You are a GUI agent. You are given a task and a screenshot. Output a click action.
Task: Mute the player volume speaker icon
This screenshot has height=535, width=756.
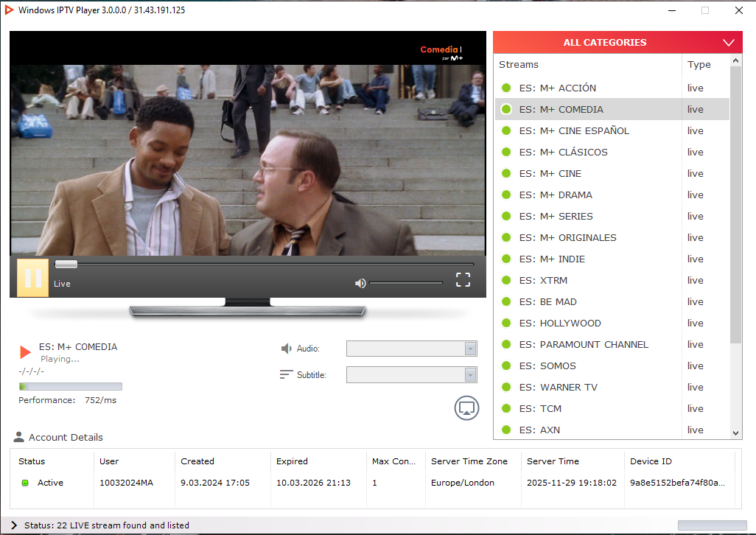click(x=360, y=283)
